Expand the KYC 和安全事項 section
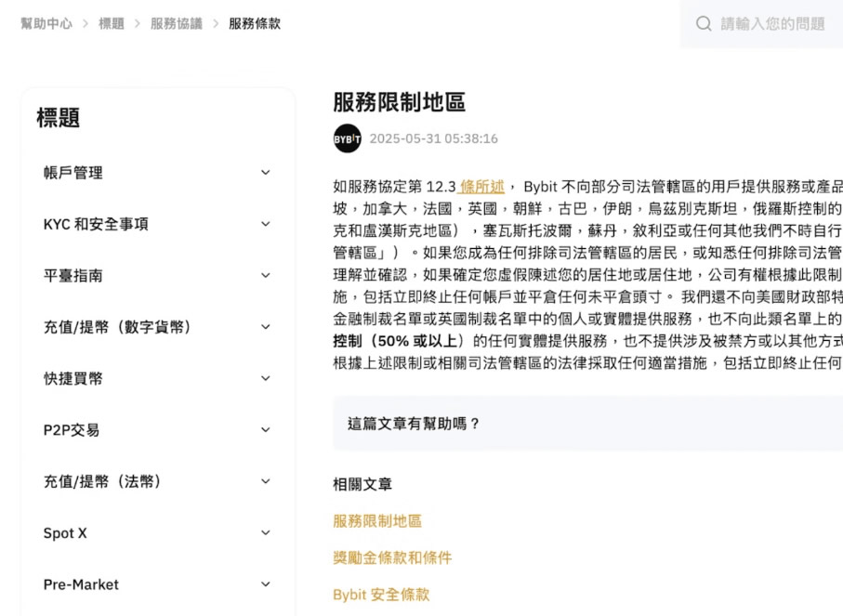The image size is (843, 616). pyautogui.click(x=158, y=224)
